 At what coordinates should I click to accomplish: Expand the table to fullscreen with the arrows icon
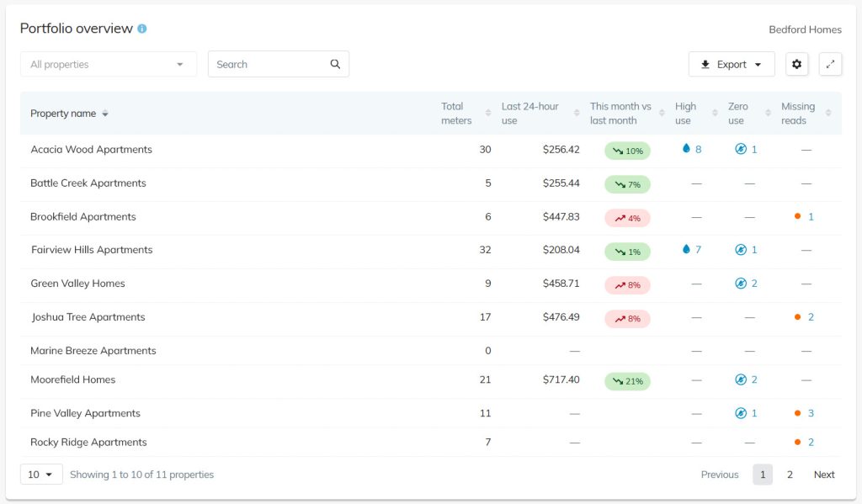click(x=831, y=64)
